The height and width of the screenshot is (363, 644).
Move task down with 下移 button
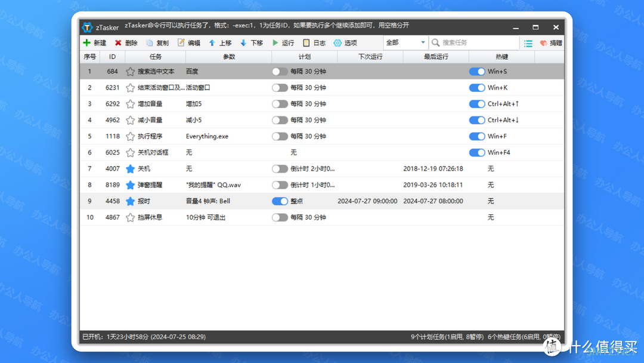[252, 43]
